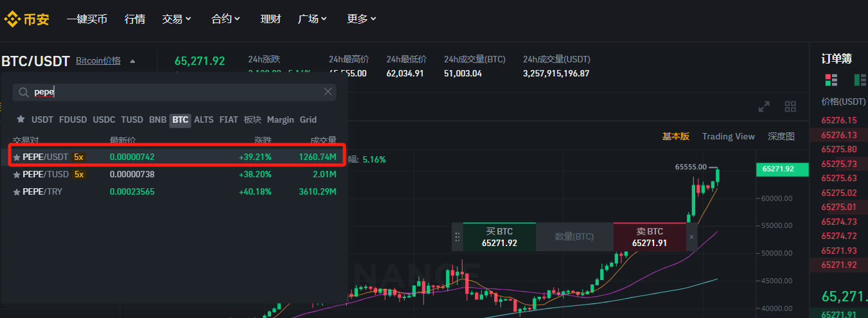
Task: Open 理财 in the top navigation
Action: coord(270,19)
